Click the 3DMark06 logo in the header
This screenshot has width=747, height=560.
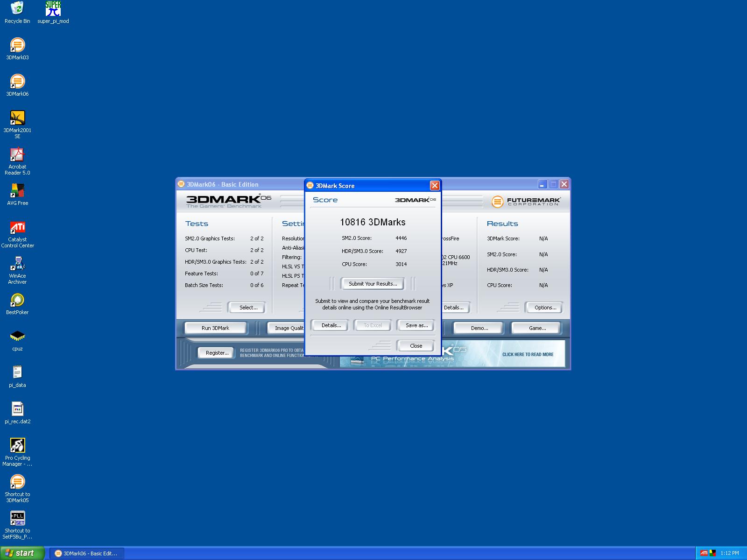tap(228, 201)
